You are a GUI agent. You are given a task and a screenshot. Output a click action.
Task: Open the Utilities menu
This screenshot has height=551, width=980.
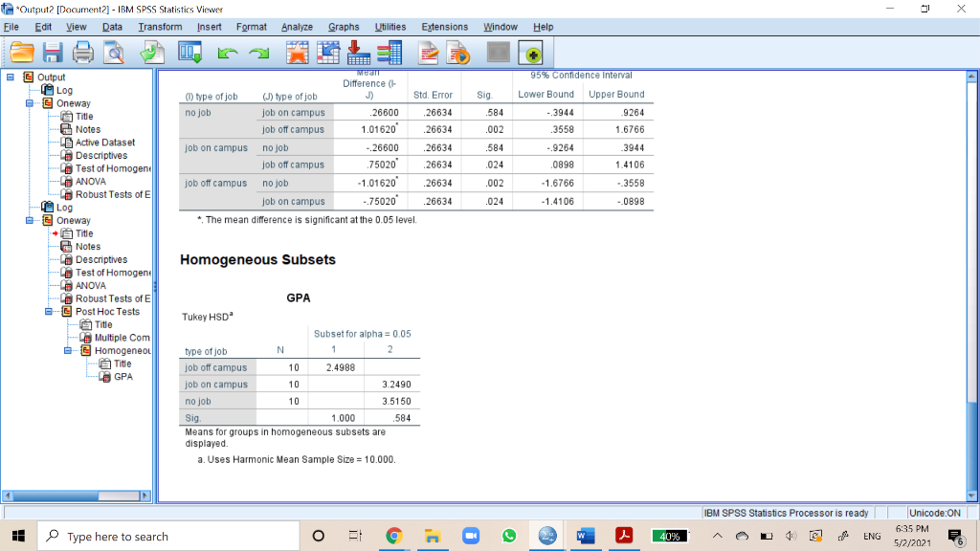(390, 27)
